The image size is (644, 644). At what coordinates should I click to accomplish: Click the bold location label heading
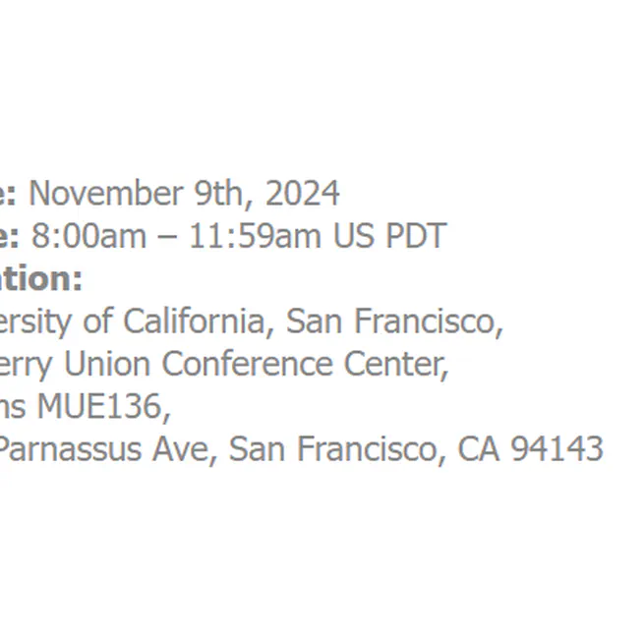tap(41, 279)
